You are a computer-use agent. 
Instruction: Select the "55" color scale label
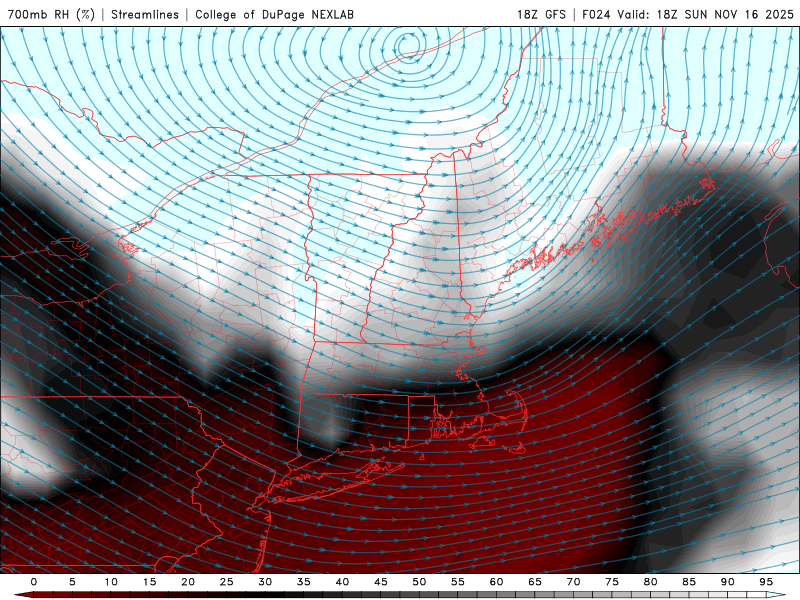[x=458, y=582]
